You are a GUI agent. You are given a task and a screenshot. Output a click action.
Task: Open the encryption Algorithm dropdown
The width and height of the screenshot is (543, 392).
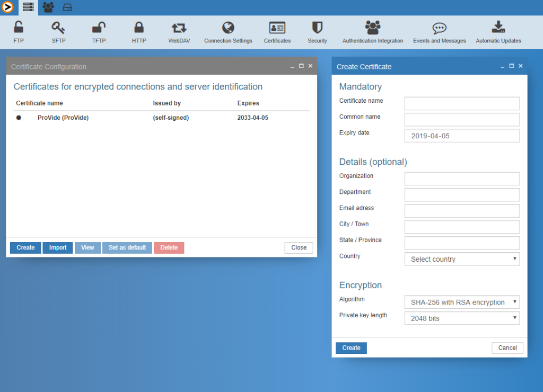[461, 302]
